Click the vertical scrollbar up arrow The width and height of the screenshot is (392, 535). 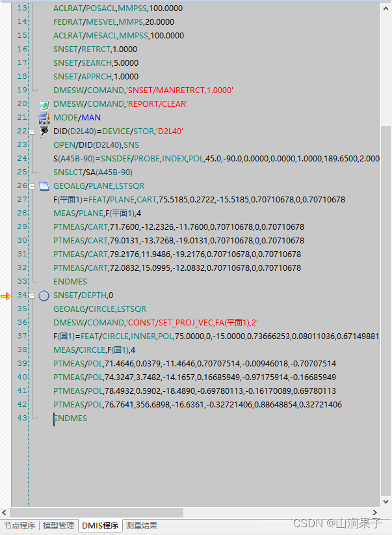point(386,9)
